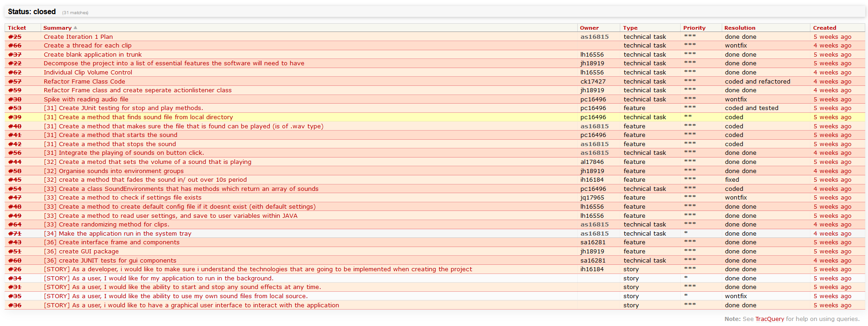This screenshot has width=868, height=326.
Task: Click the Ticket column header
Action: pyautogui.click(x=17, y=28)
